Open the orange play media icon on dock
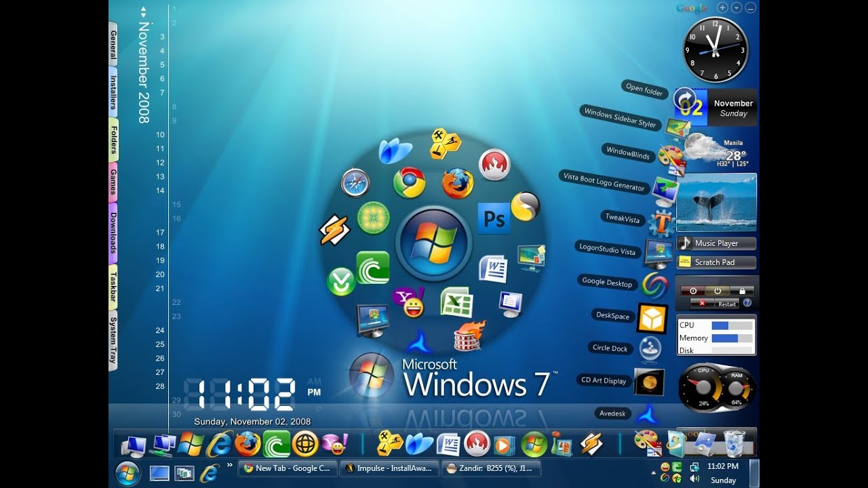Viewport: 868px width, 488px height. [x=504, y=445]
